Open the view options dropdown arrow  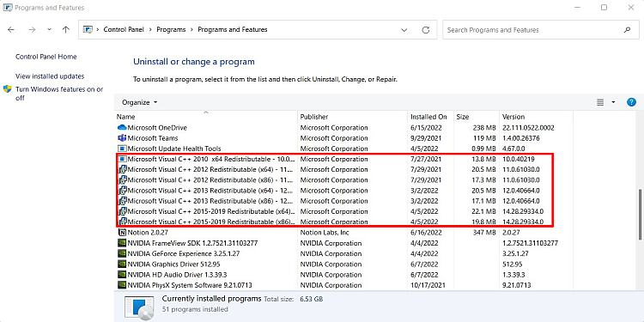pyautogui.click(x=613, y=102)
